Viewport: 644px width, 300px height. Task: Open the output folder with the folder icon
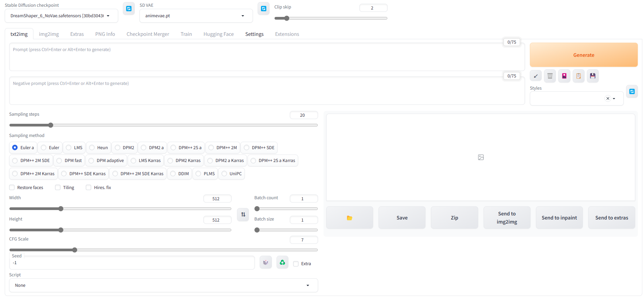click(x=350, y=218)
